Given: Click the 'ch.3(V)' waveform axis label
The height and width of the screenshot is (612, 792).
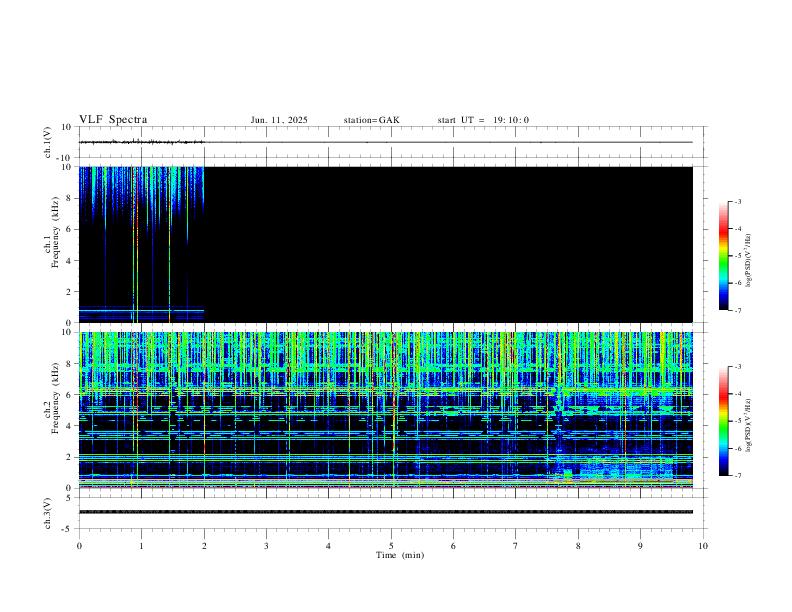Looking at the screenshot, I should click(x=48, y=513).
